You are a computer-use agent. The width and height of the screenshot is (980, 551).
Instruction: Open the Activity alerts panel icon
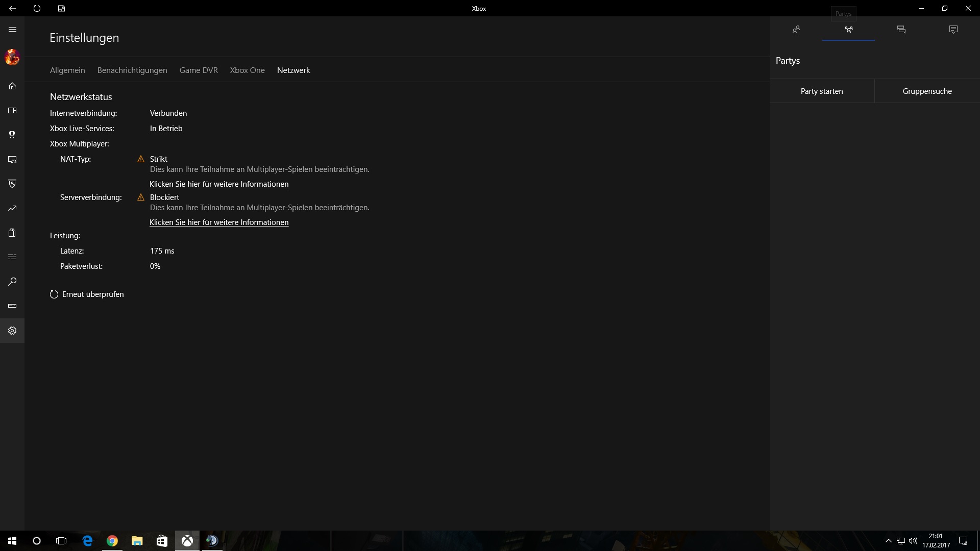[x=953, y=30]
